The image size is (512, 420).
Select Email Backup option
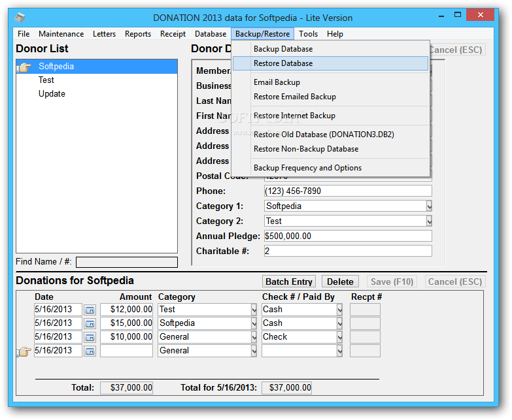point(330,82)
